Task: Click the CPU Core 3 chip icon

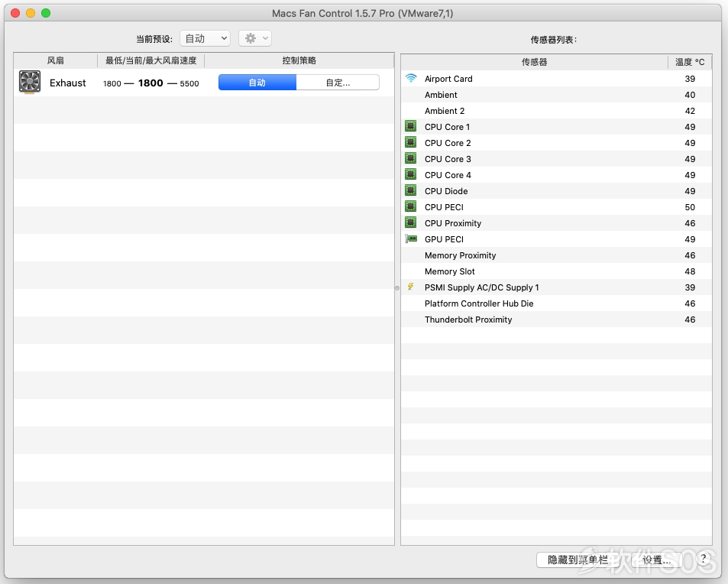Action: coord(410,158)
